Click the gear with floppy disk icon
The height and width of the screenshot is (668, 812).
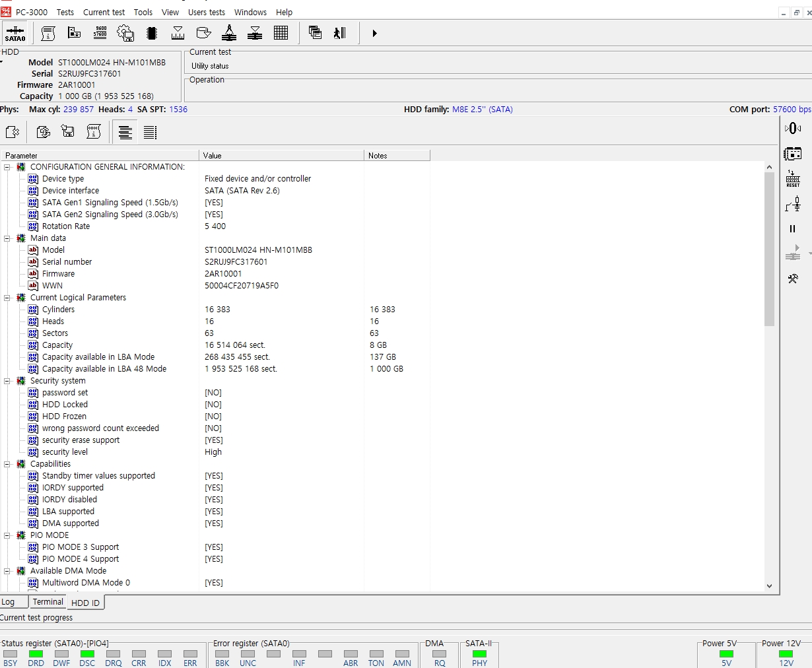pos(125,33)
